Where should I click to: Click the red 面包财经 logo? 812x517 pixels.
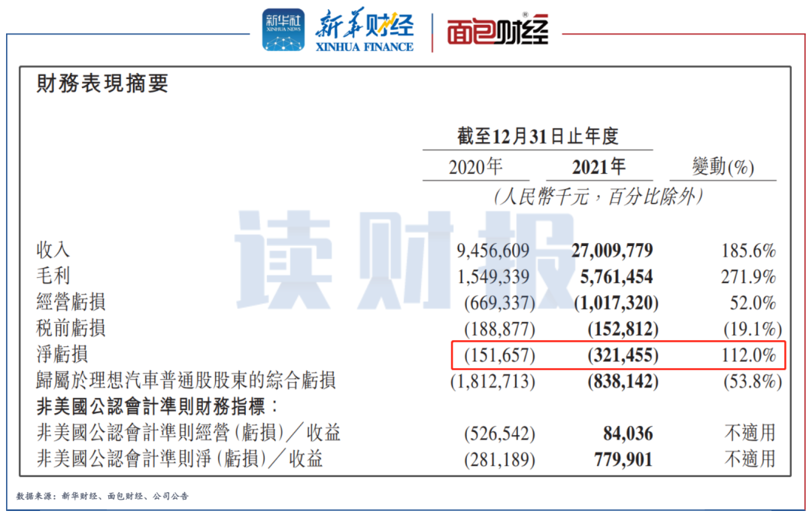pyautogui.click(x=498, y=32)
